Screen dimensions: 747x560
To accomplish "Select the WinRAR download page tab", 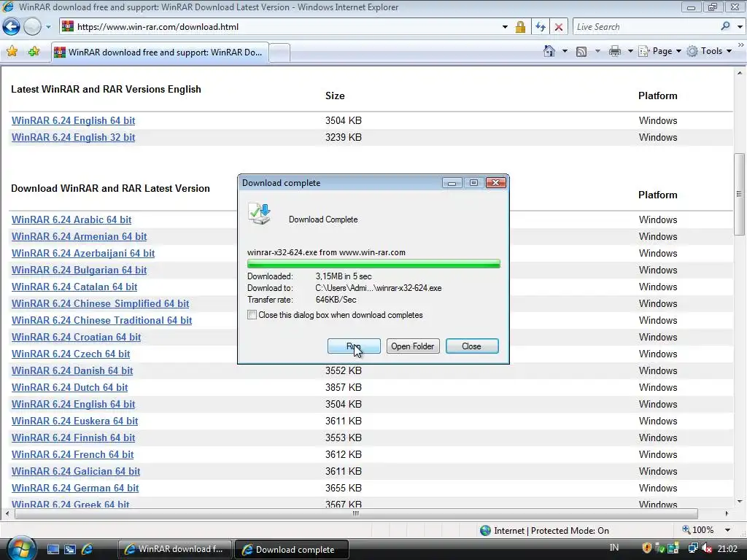I will (160, 52).
